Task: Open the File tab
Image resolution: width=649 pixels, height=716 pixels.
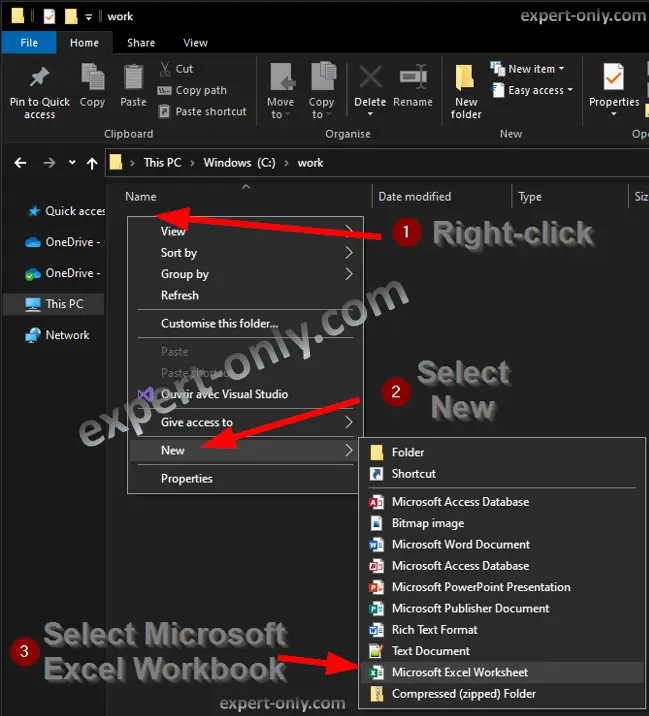Action: 29,42
